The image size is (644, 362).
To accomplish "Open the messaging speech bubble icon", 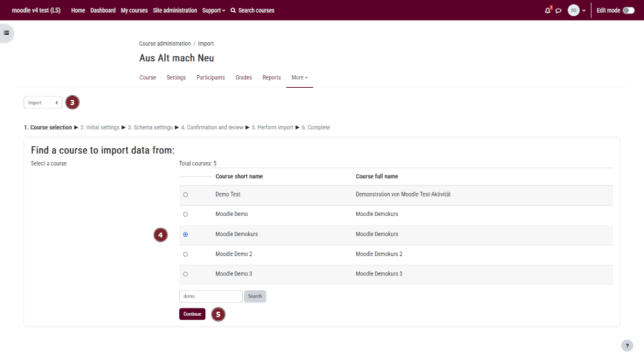I will (x=559, y=11).
